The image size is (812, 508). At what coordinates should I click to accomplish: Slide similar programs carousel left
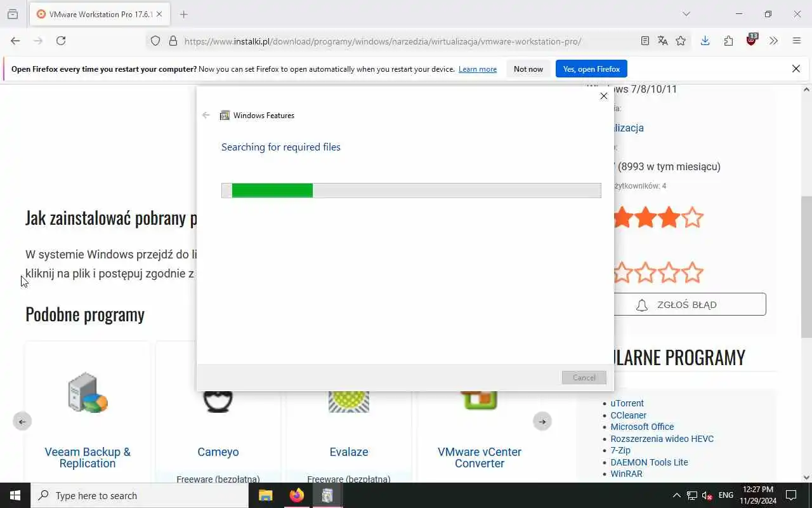pyautogui.click(x=22, y=421)
